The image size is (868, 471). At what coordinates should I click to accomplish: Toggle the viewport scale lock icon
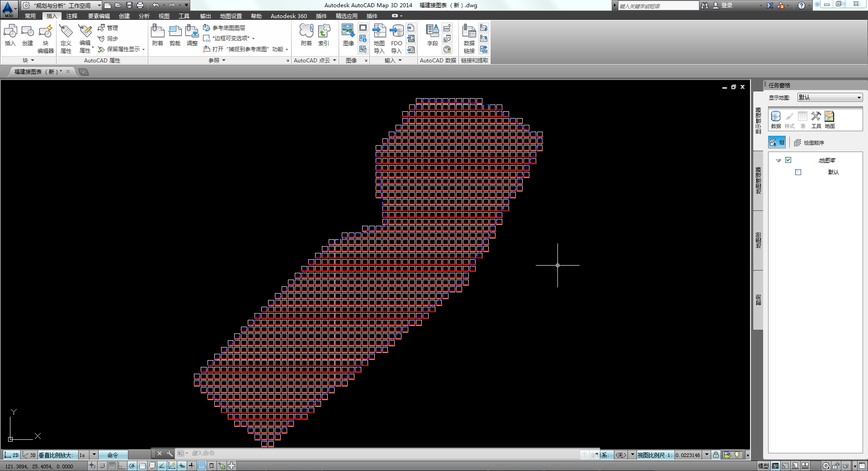coord(716,455)
